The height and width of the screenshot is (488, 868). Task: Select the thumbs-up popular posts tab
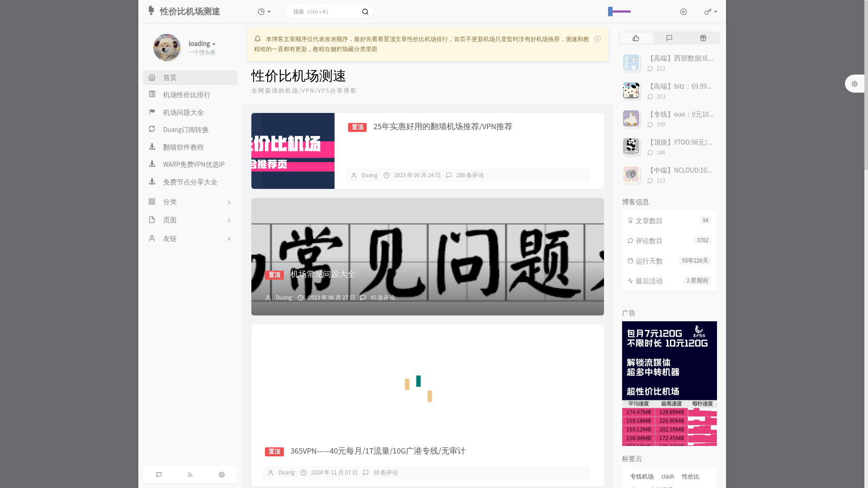pyautogui.click(x=636, y=38)
